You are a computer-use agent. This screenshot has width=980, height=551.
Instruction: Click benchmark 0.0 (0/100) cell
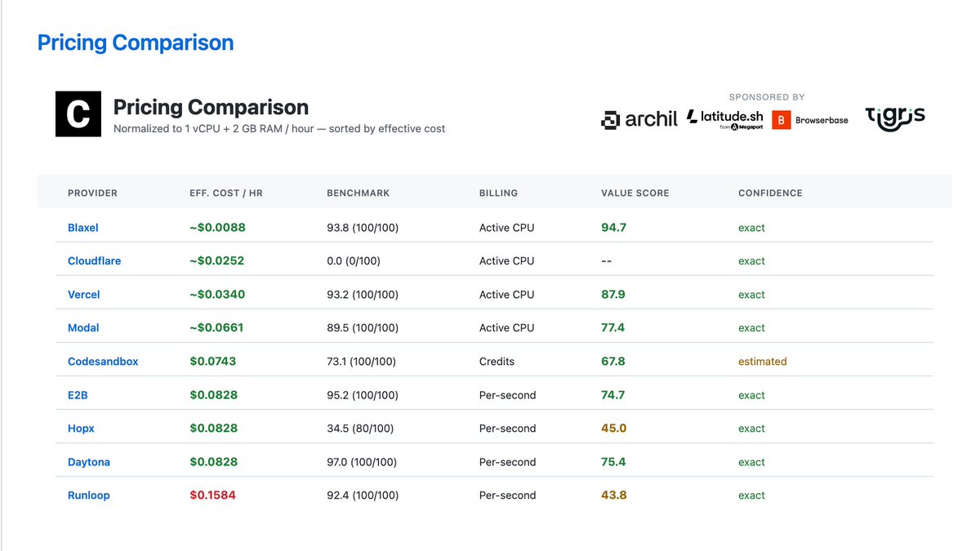coord(354,261)
